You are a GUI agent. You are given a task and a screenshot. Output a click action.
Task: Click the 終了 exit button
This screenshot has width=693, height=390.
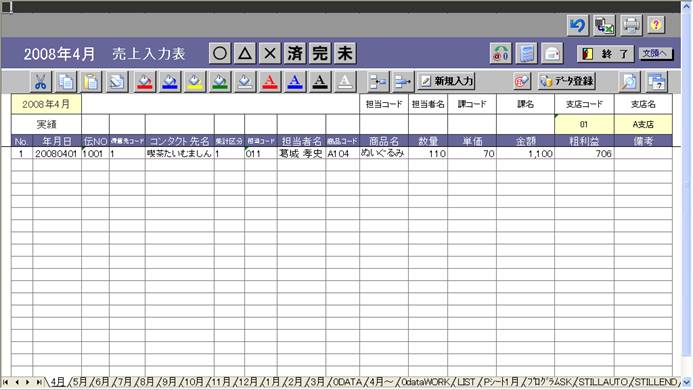605,54
